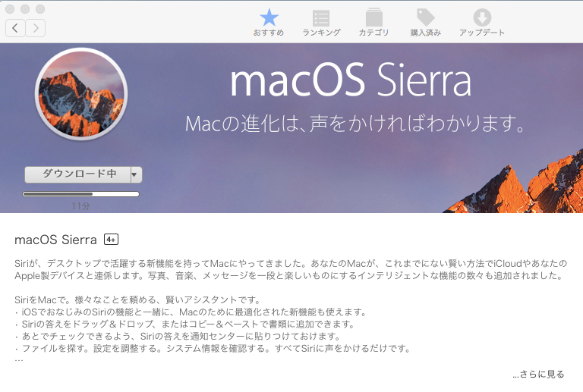Click the large macOS Sierra banner heading
This screenshot has width=583, height=392.
coord(351,80)
